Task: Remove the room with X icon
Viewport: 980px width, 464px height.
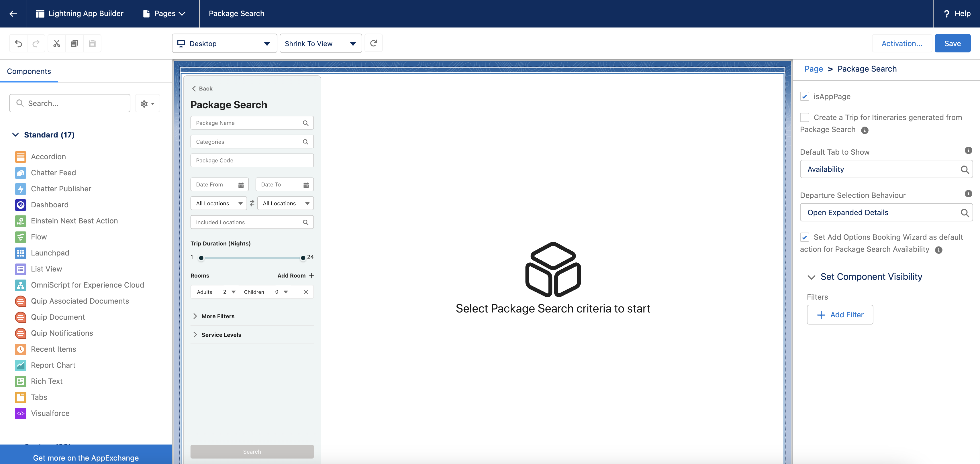Action: pyautogui.click(x=306, y=292)
